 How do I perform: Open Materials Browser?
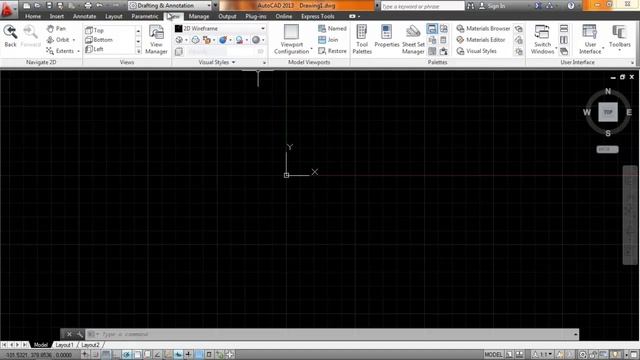coord(483,29)
